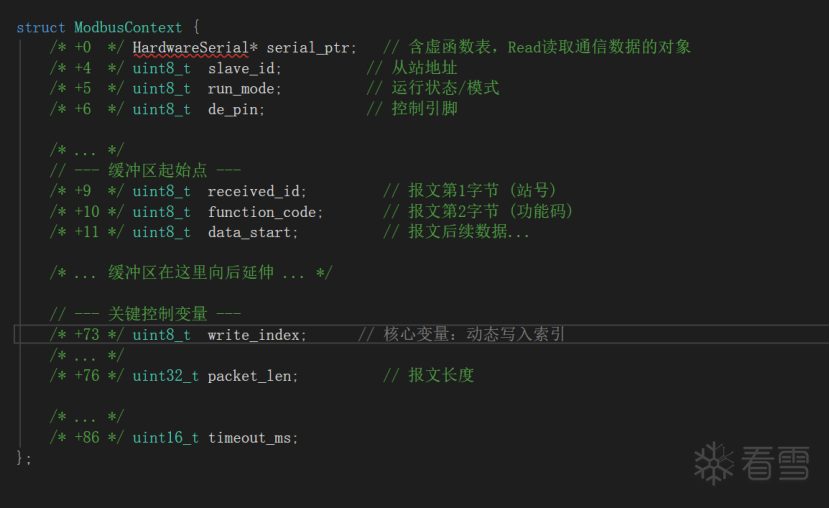Place cursor on serial_ptr member
This screenshot has width=830, height=508.
pyautogui.click(x=310, y=47)
